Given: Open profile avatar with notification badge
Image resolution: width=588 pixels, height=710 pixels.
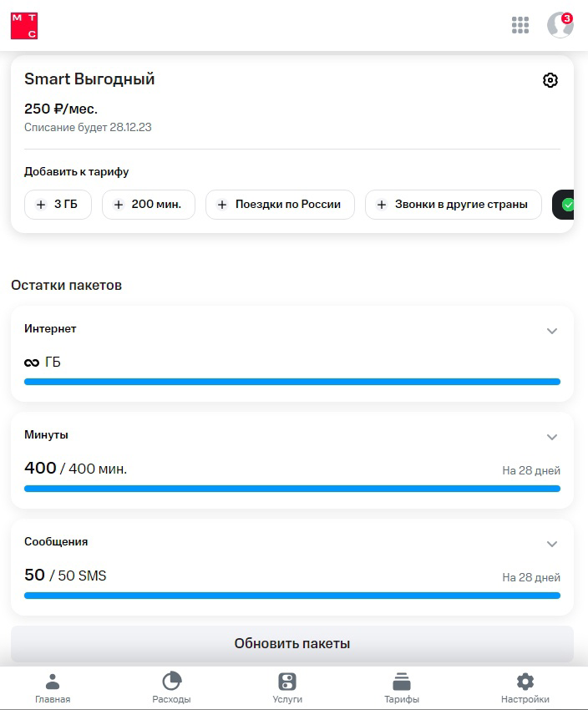Looking at the screenshot, I should pos(560,25).
